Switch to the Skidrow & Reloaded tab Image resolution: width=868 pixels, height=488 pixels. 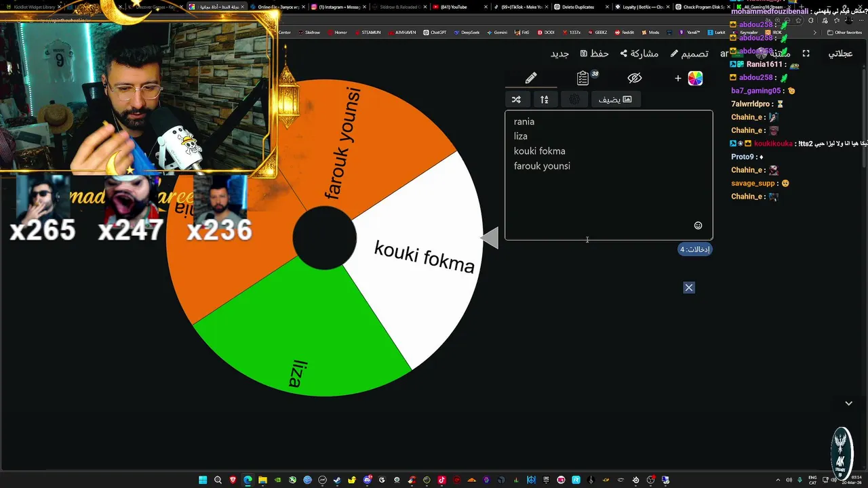399,7
